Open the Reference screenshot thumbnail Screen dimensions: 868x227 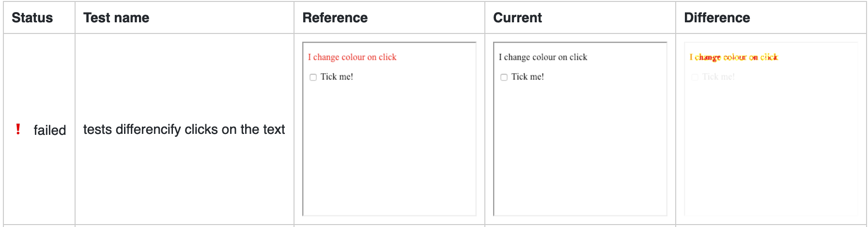pyautogui.click(x=389, y=146)
